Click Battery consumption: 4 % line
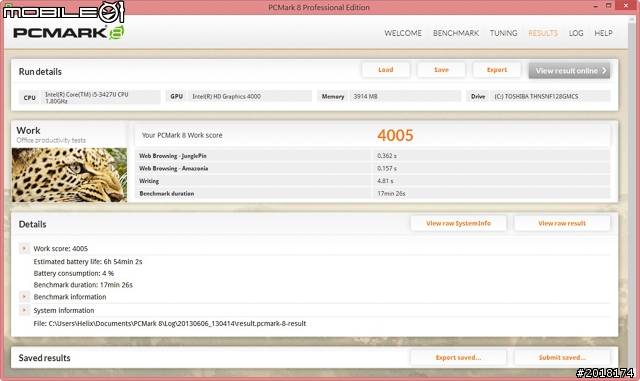The image size is (640, 381). click(x=74, y=273)
